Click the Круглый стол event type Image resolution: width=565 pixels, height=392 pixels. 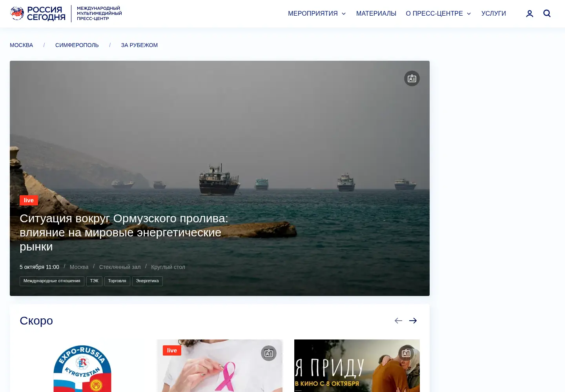(x=168, y=267)
